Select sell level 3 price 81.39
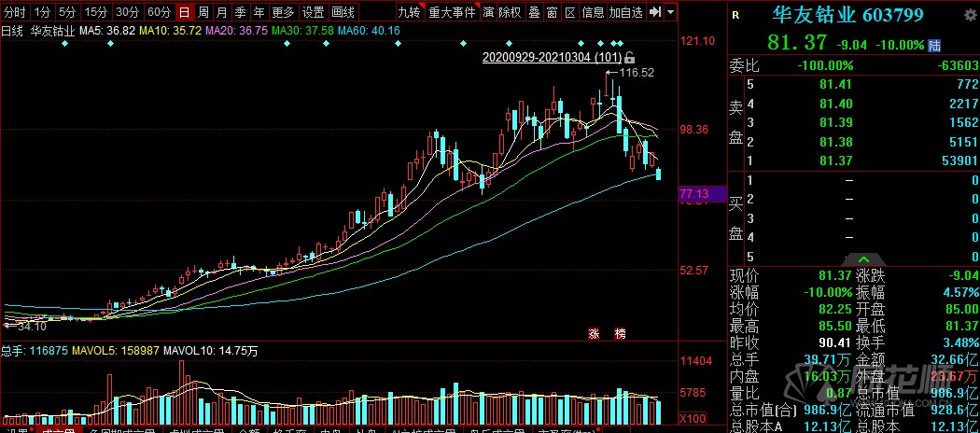 (x=837, y=122)
